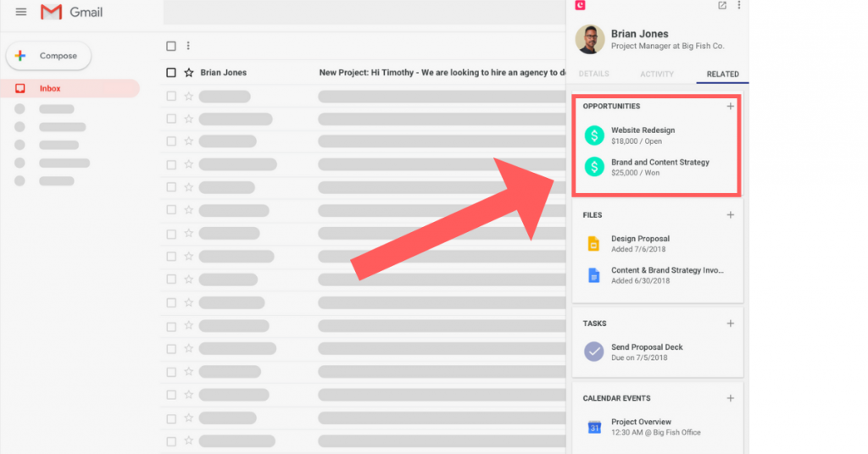Add a new file with plus icon
868x454 pixels.
pos(731,215)
